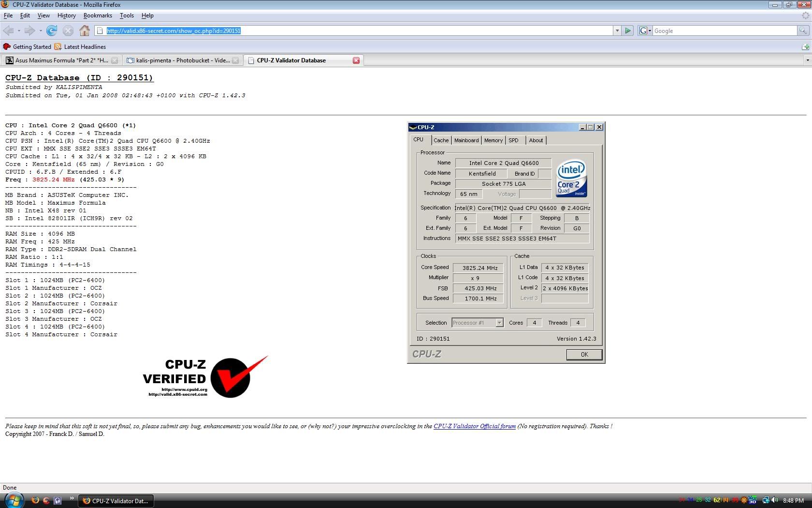Click the CPU-Z Database ID 290151 heading
Screen dimensions: 812x508
point(79,78)
